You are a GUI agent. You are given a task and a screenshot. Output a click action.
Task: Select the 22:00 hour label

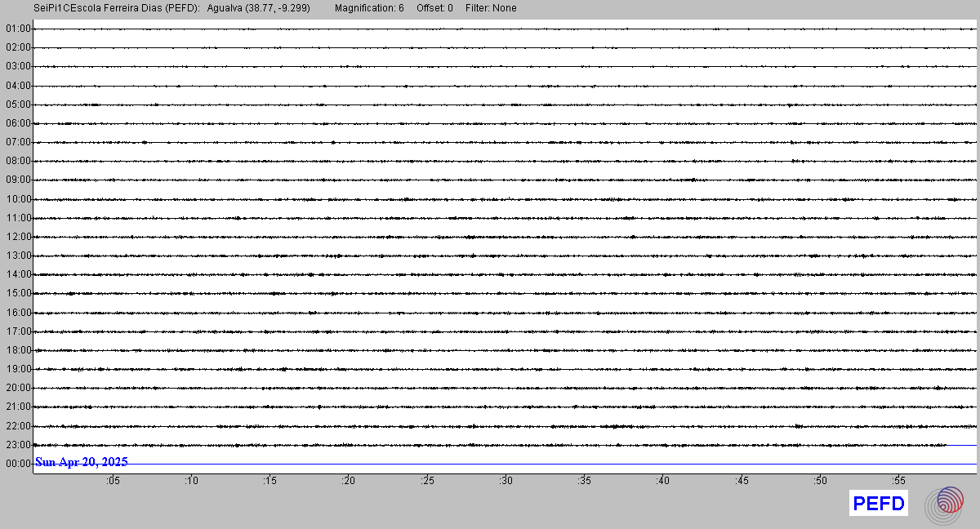pos(18,426)
